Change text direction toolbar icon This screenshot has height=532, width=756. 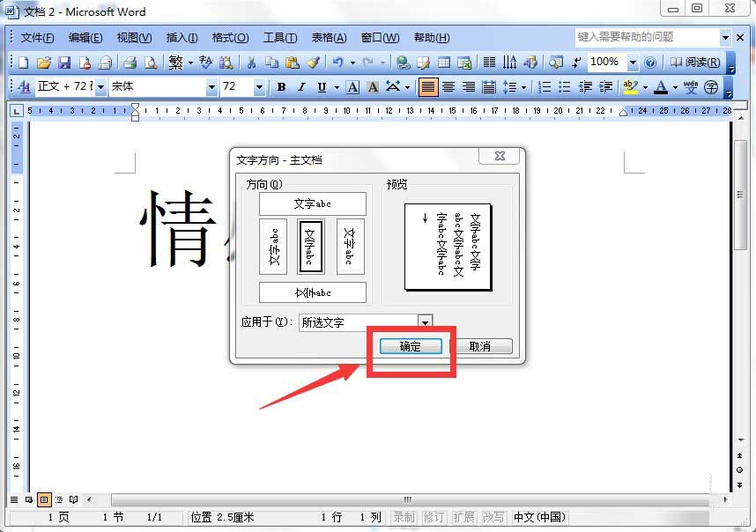click(509, 63)
